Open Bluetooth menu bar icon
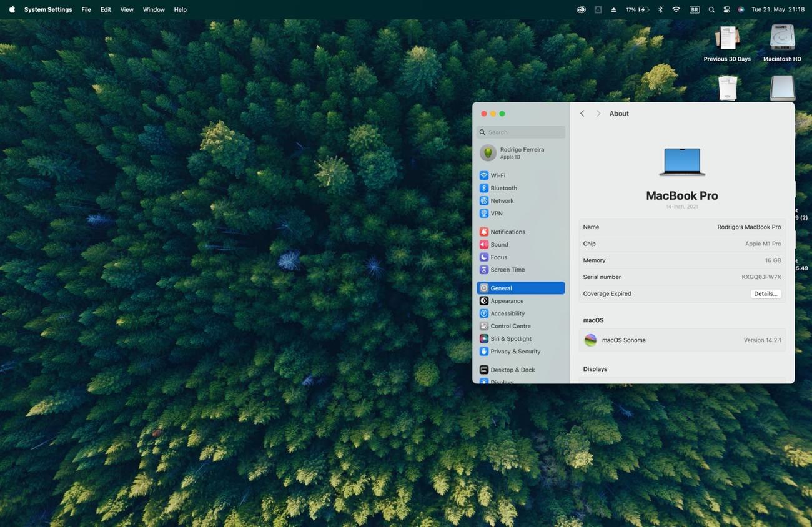The width and height of the screenshot is (812, 527). 660,9
